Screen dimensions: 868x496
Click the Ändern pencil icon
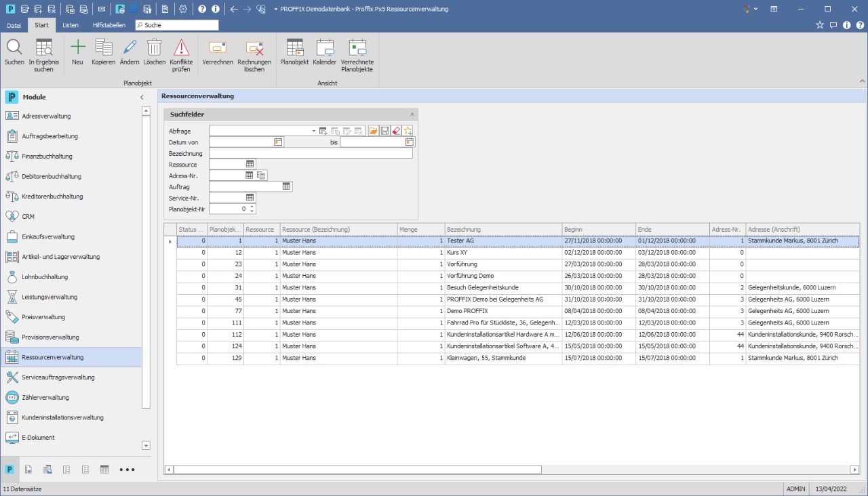(130, 47)
